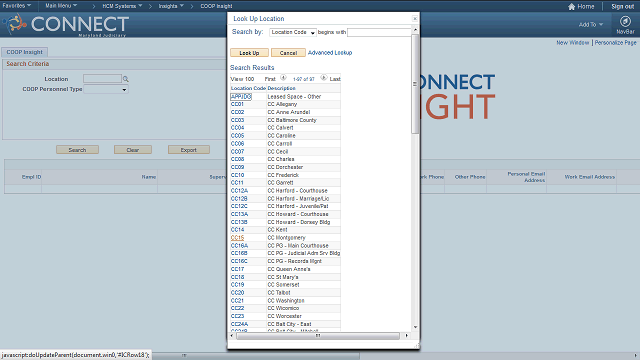Select location code CC12A

point(239,191)
